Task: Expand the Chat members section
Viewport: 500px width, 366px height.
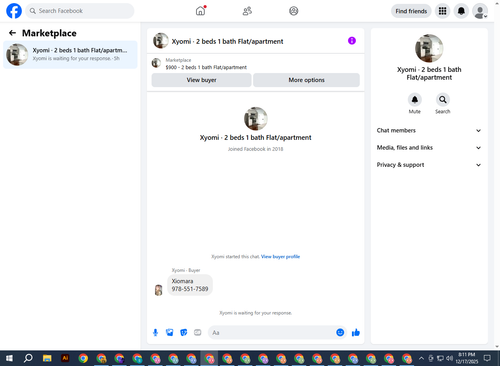Action: 429,130
